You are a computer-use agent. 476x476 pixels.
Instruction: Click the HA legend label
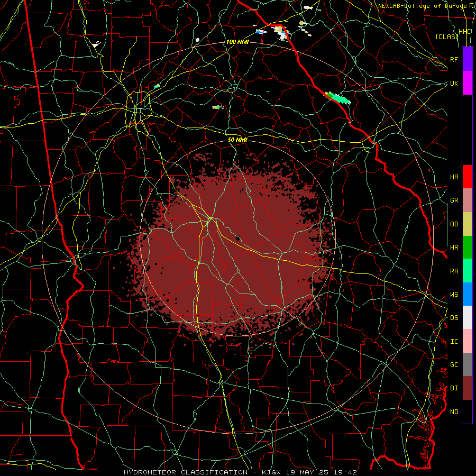(x=454, y=177)
